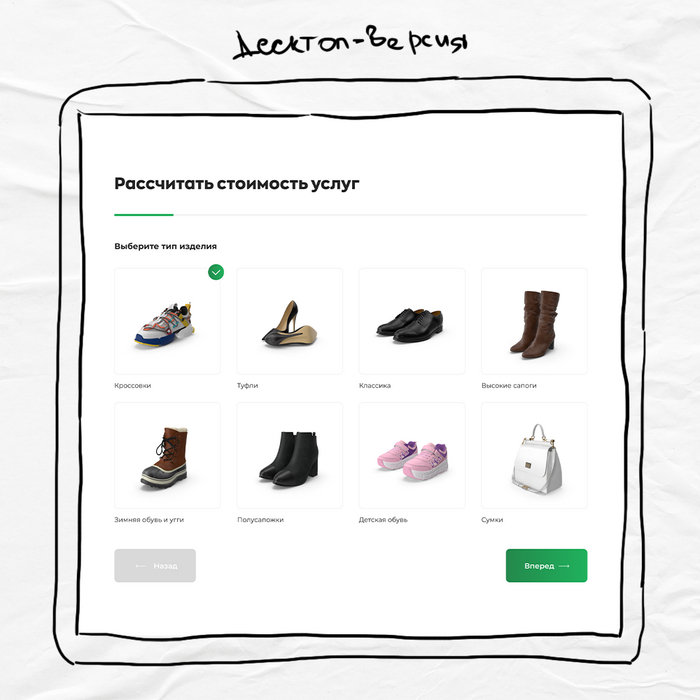Select the Детская обувь pink sneakers card

click(412, 455)
